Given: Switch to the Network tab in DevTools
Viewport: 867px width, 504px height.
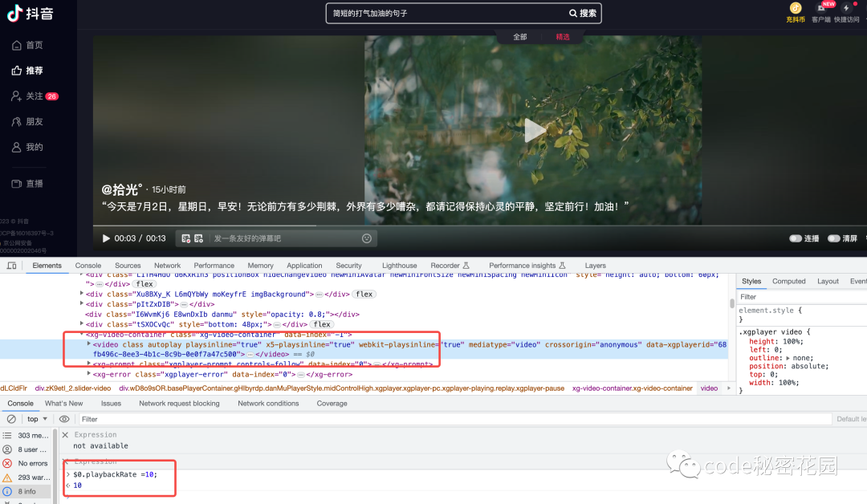Looking at the screenshot, I should pyautogui.click(x=167, y=265).
